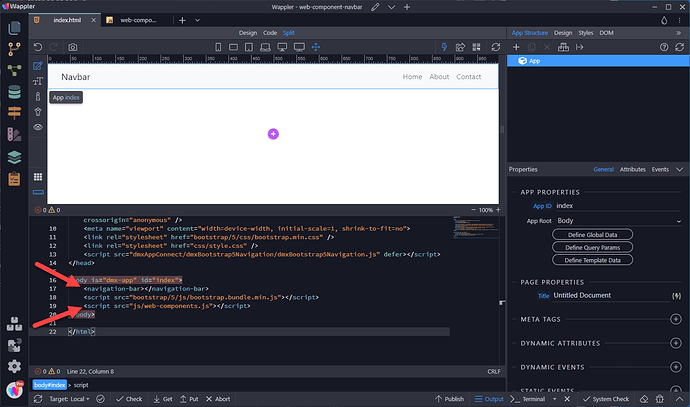Open the stacked layers sidebar icon
The width and height of the screenshot is (690, 407).
point(14,157)
